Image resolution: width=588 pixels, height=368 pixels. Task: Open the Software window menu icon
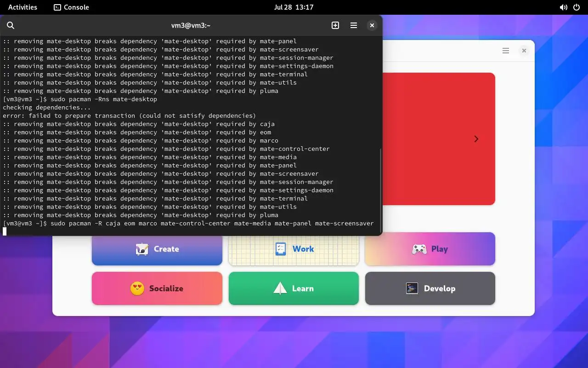pos(506,51)
